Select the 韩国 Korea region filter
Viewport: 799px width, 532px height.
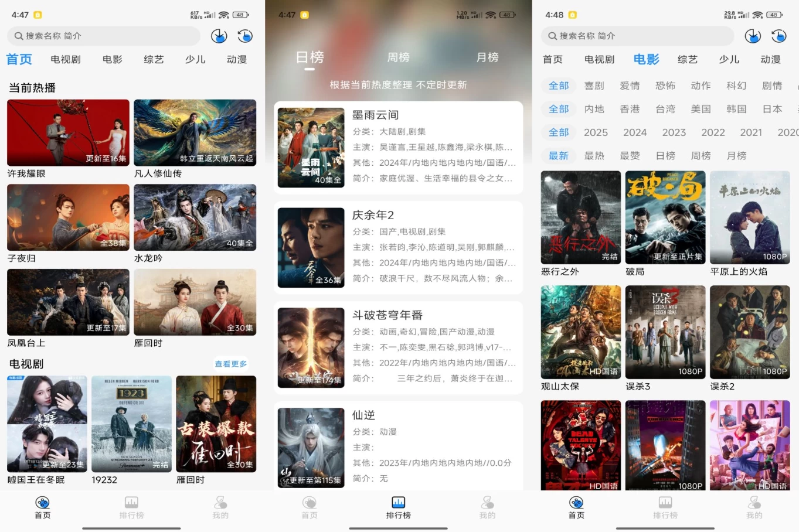click(x=736, y=109)
